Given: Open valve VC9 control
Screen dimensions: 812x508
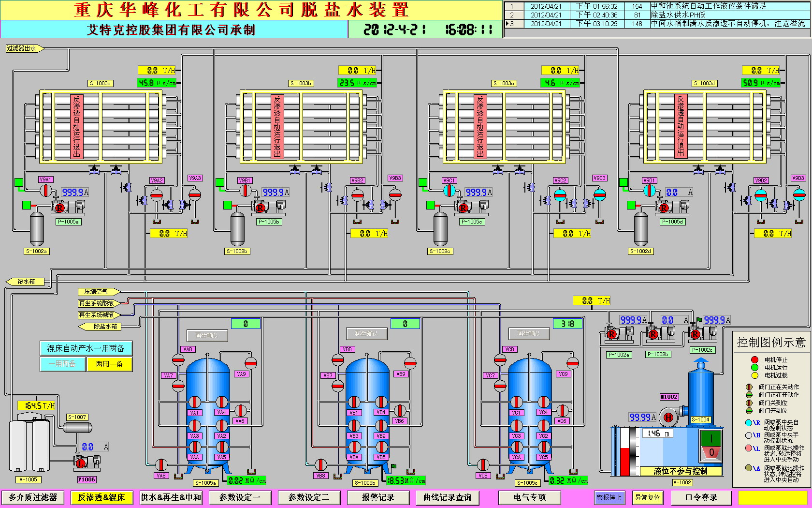Looking at the screenshot, I should pos(573,363).
